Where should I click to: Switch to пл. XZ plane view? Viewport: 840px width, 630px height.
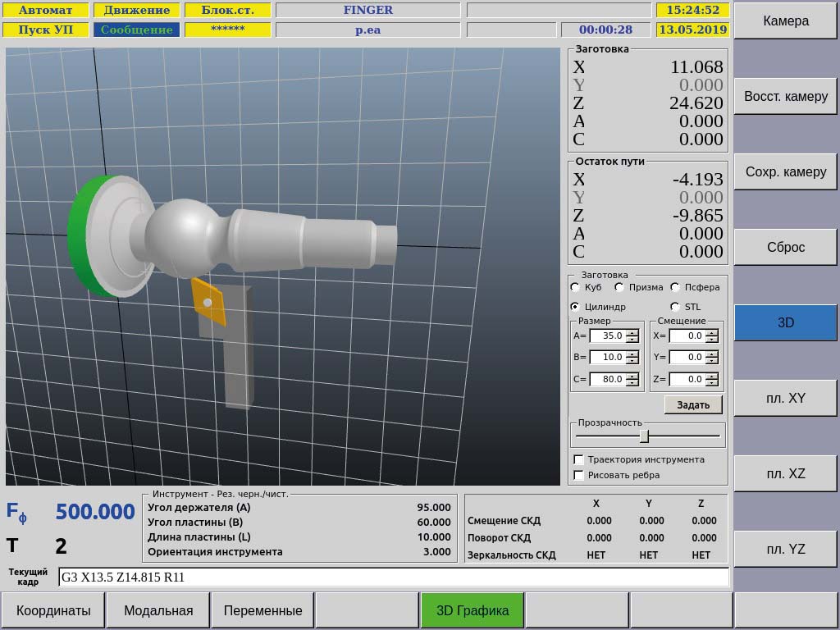785,474
